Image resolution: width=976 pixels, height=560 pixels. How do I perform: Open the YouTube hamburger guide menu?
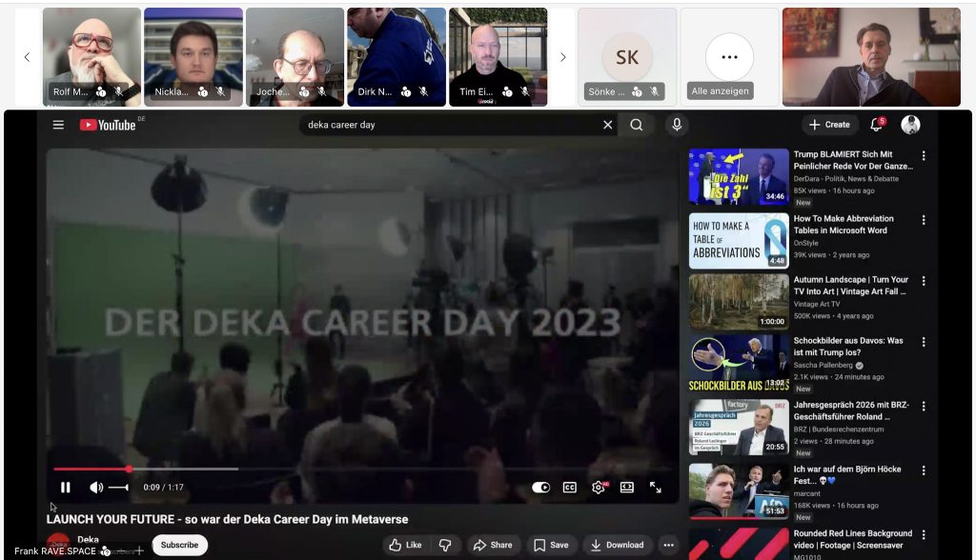point(58,125)
